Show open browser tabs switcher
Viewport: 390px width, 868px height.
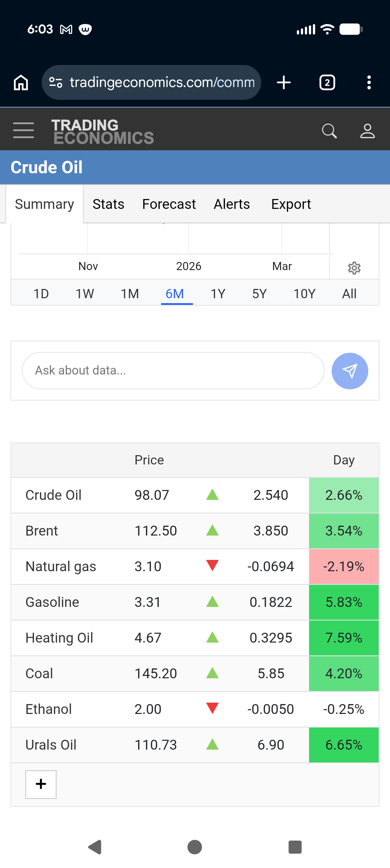pyautogui.click(x=327, y=83)
